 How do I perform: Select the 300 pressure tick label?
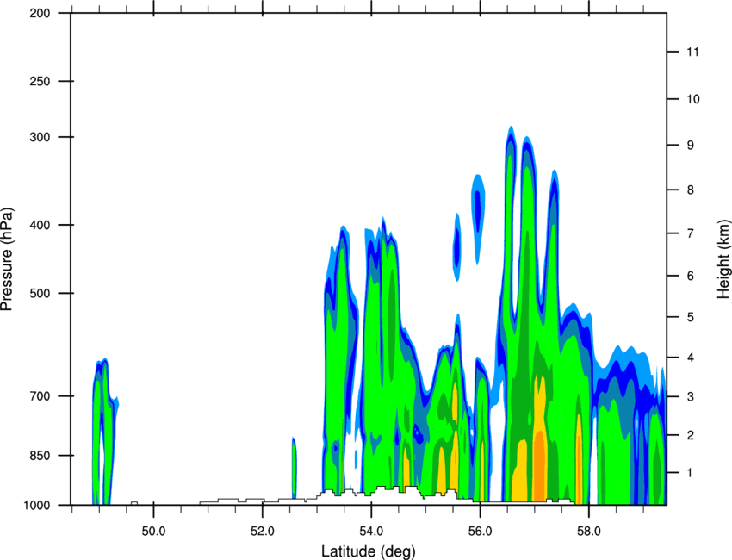click(40, 137)
